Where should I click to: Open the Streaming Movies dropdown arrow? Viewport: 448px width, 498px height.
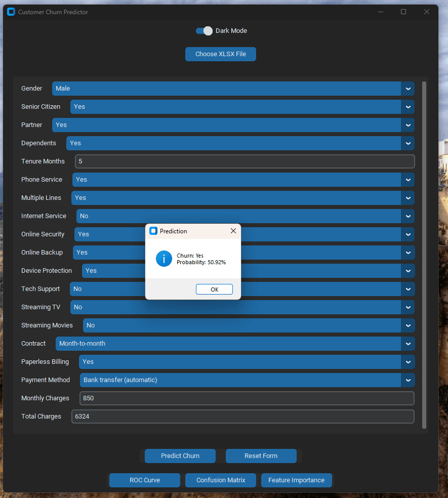pyautogui.click(x=408, y=325)
